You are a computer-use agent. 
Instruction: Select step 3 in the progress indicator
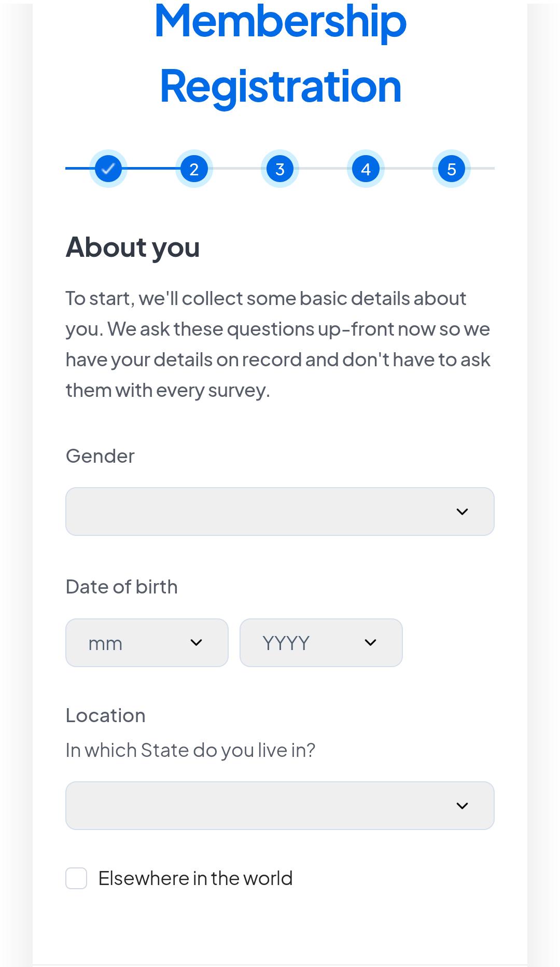point(280,168)
